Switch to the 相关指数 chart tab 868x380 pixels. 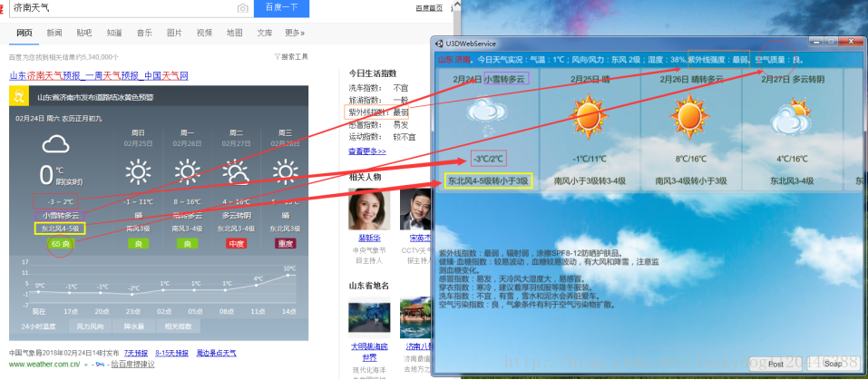tap(178, 326)
